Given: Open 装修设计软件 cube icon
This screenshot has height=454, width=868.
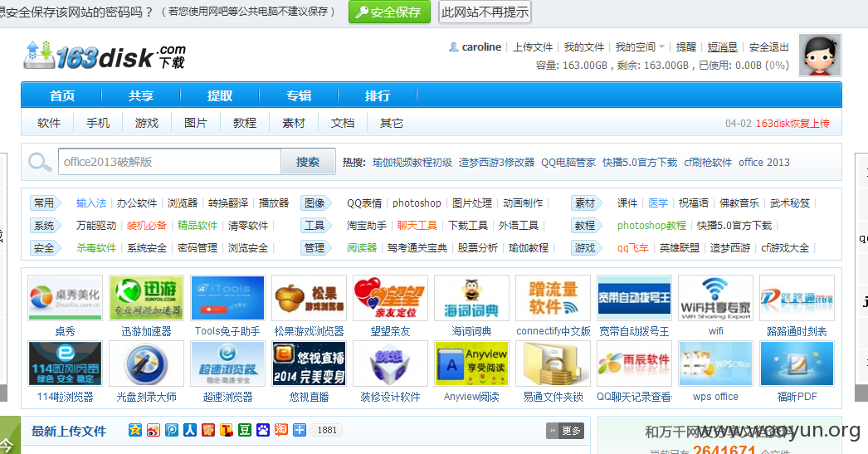Looking at the screenshot, I should click(390, 364).
